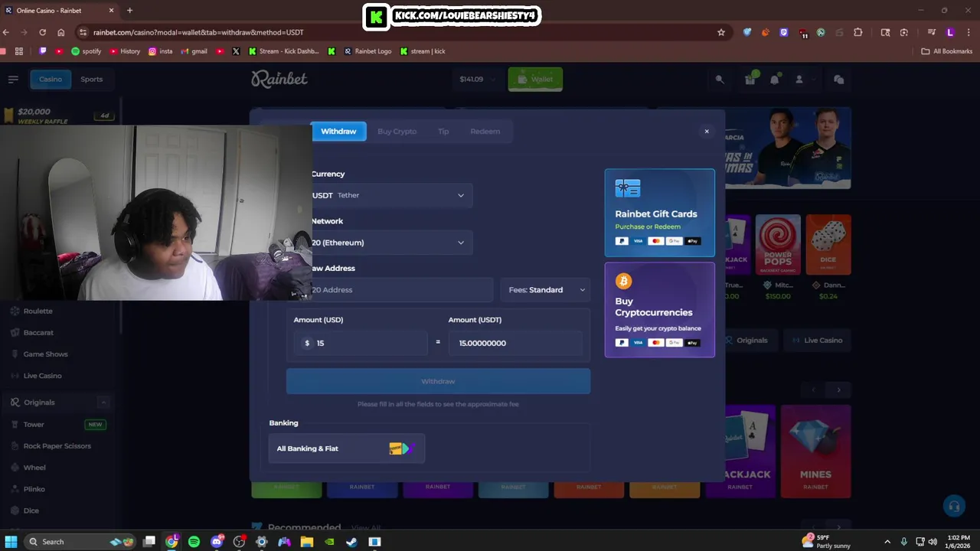Open Live Casino in the sidebar
980x551 pixels.
pyautogui.click(x=42, y=375)
